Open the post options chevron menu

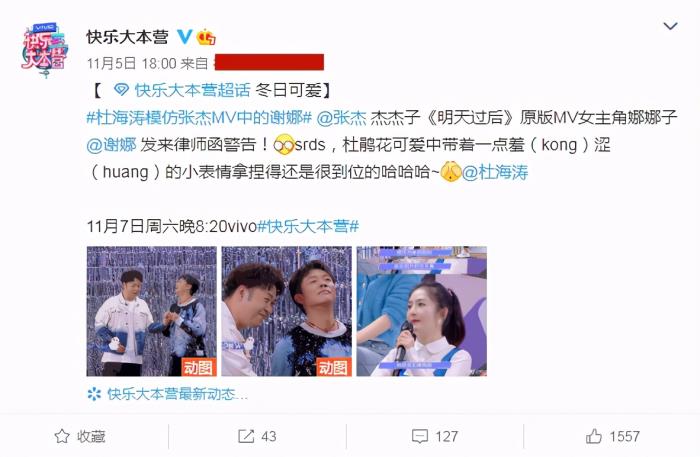click(670, 26)
